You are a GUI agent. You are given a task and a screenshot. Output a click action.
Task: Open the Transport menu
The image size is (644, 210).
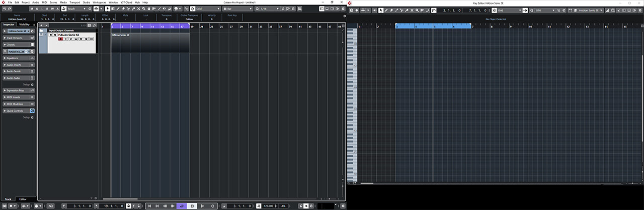point(74,3)
